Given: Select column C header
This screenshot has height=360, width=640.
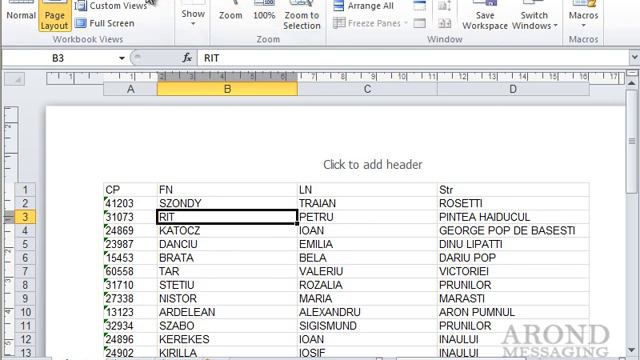Looking at the screenshot, I should [x=367, y=89].
